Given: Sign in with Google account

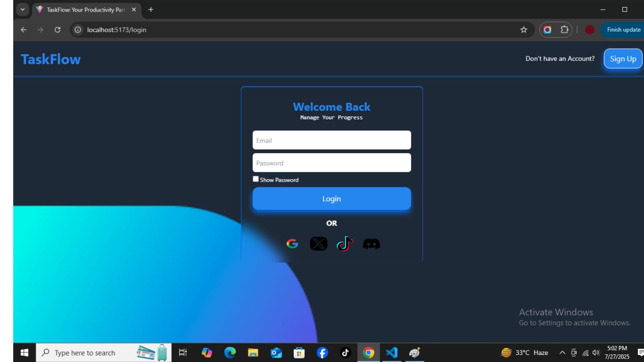Looking at the screenshot, I should [x=292, y=243].
